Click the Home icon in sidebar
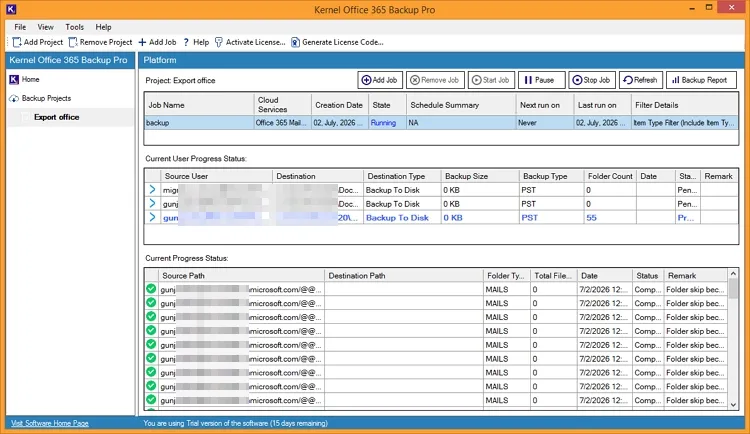The width and height of the screenshot is (750, 434). click(14, 79)
